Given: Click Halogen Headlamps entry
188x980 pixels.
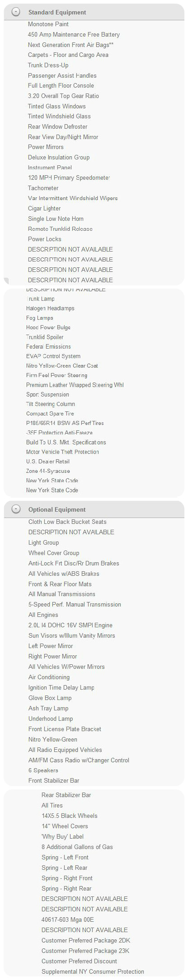Looking at the screenshot, I should [50, 308].
